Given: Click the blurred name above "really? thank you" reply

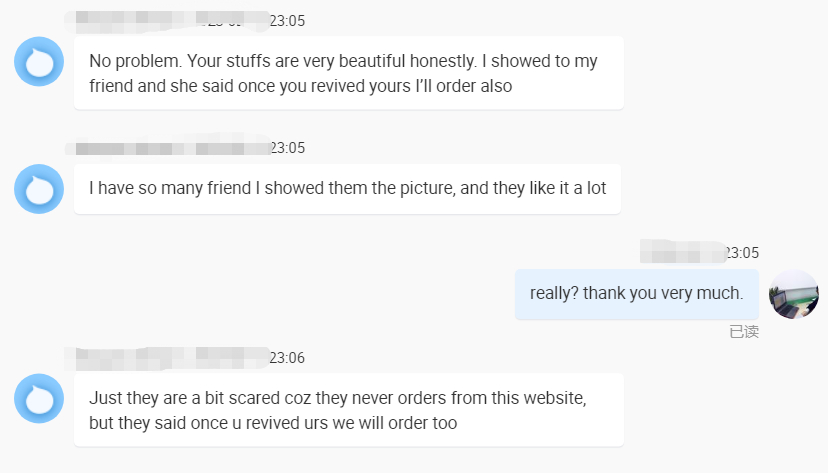Looking at the screenshot, I should pos(682,251).
